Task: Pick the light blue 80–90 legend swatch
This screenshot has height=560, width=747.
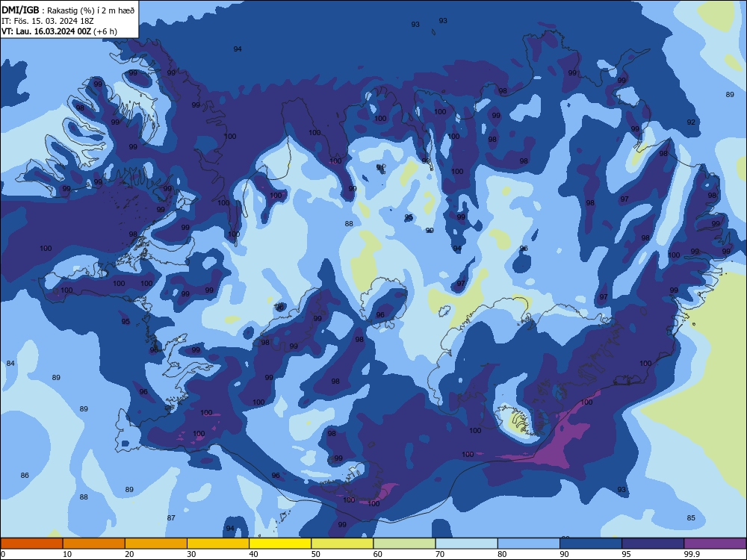Action: (529, 544)
